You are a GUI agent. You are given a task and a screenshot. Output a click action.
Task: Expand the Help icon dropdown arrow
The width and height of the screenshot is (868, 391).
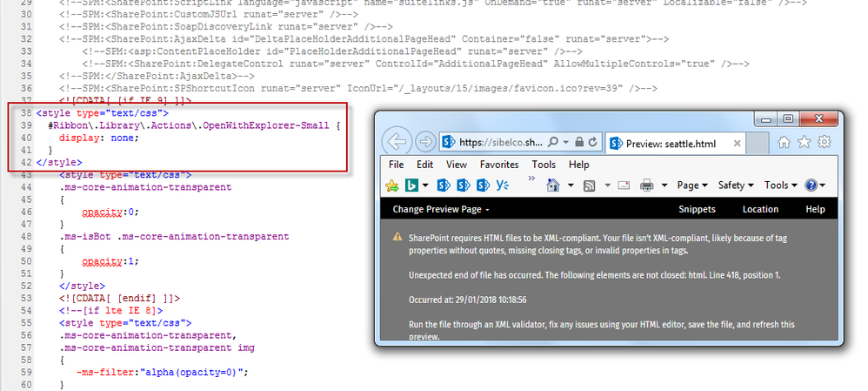[x=823, y=185]
